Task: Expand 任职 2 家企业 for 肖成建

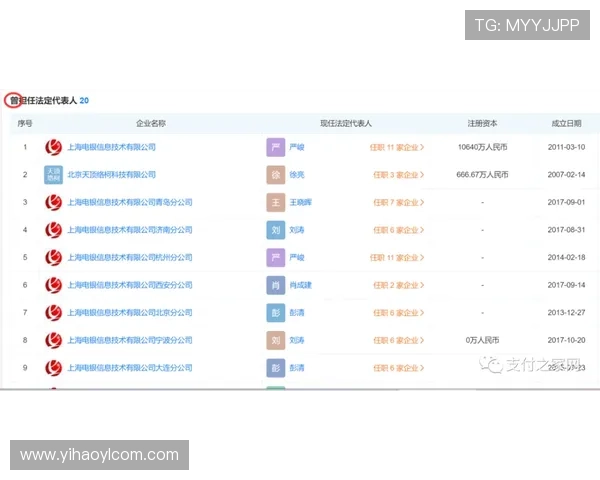Action: pos(398,285)
